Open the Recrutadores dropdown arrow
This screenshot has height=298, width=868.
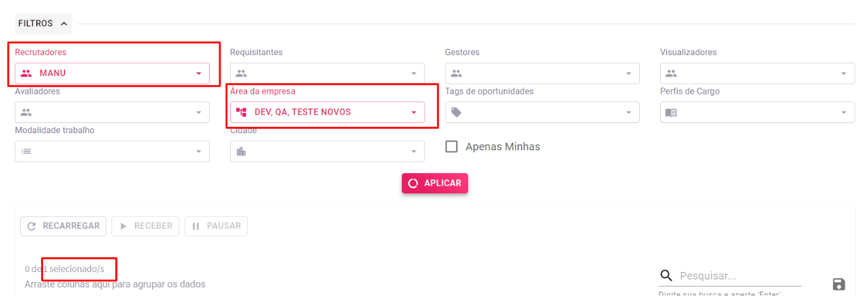(x=198, y=74)
